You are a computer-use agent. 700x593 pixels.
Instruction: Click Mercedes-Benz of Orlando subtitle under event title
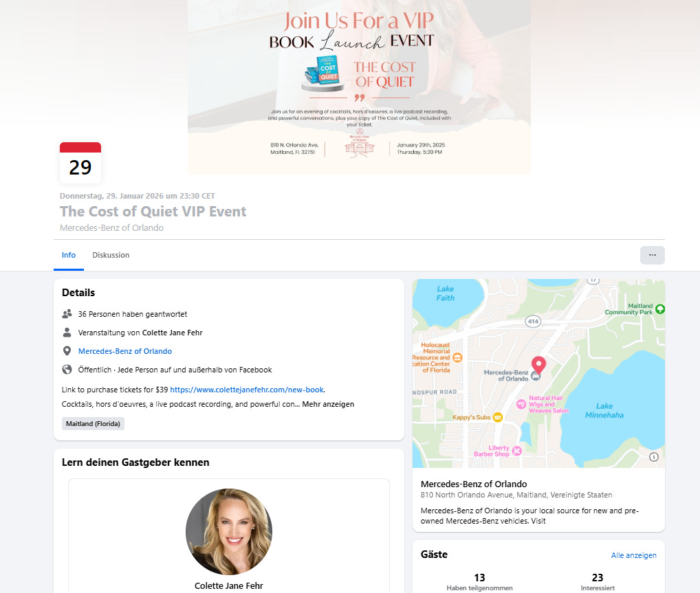pos(111,227)
